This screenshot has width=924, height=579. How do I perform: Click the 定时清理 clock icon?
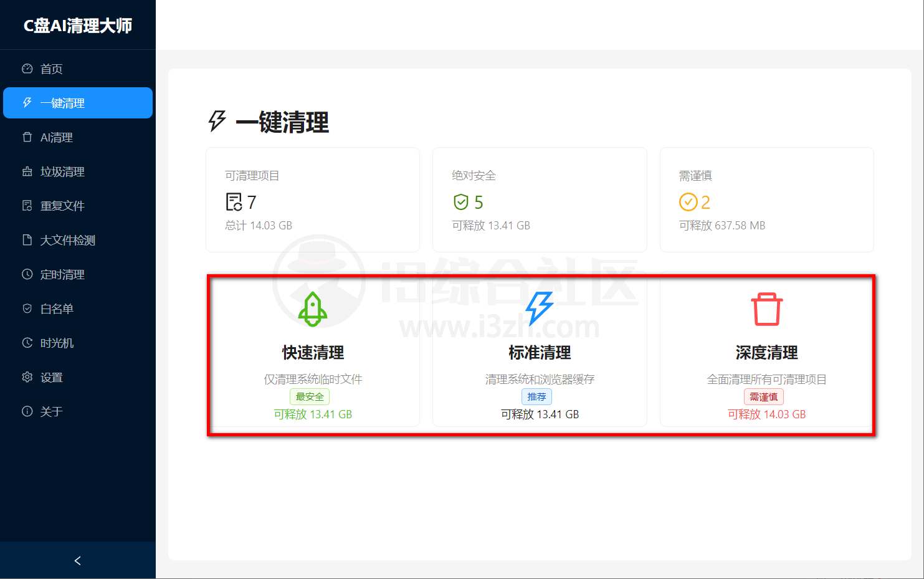point(26,274)
